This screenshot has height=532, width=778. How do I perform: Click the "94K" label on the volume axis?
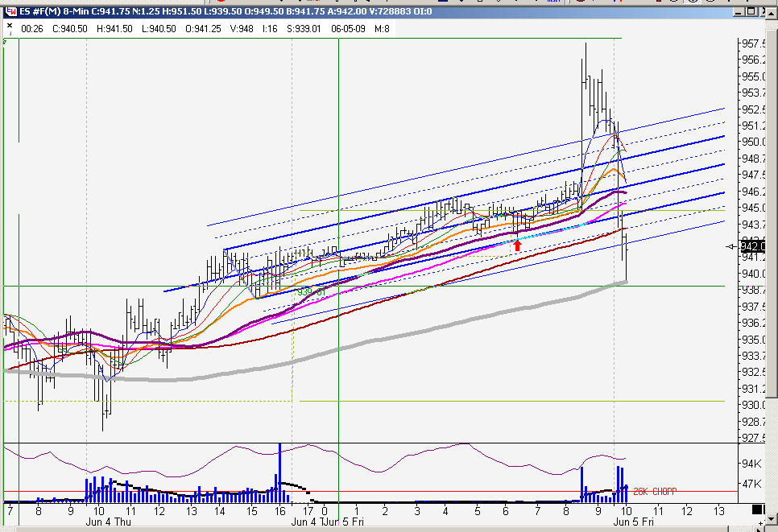(751, 464)
